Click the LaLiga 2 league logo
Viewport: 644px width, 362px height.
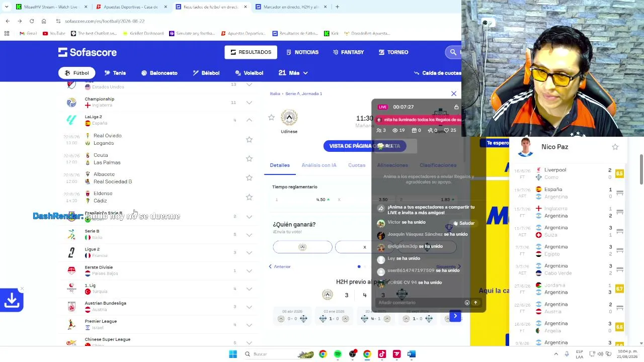pyautogui.click(x=71, y=120)
